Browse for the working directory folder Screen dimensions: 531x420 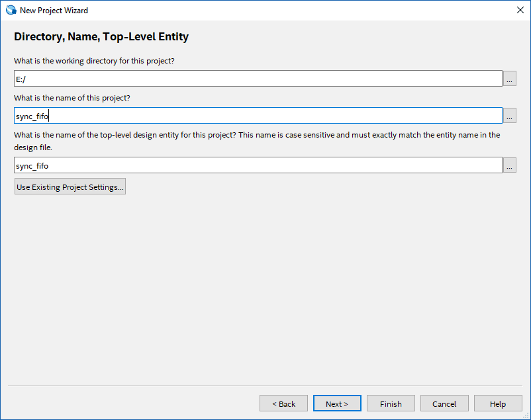pyautogui.click(x=509, y=79)
